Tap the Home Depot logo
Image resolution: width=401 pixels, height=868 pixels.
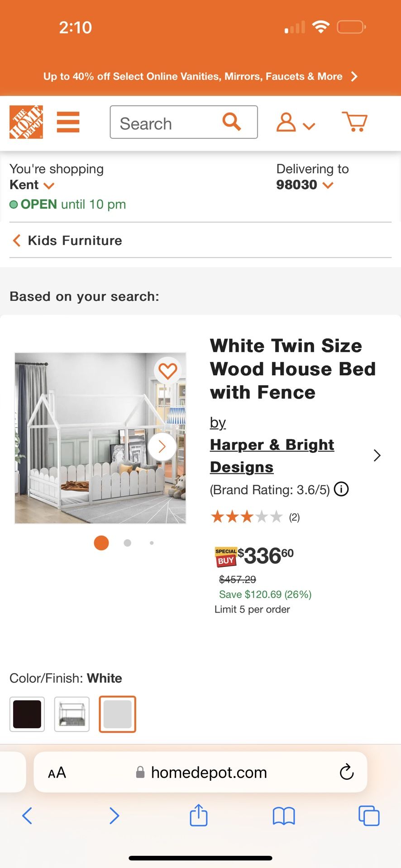click(x=26, y=122)
